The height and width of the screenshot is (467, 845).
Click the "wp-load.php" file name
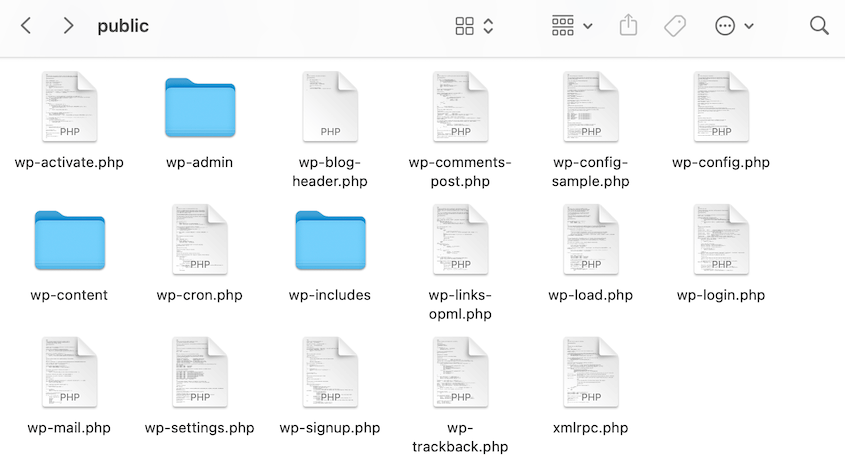coord(591,295)
